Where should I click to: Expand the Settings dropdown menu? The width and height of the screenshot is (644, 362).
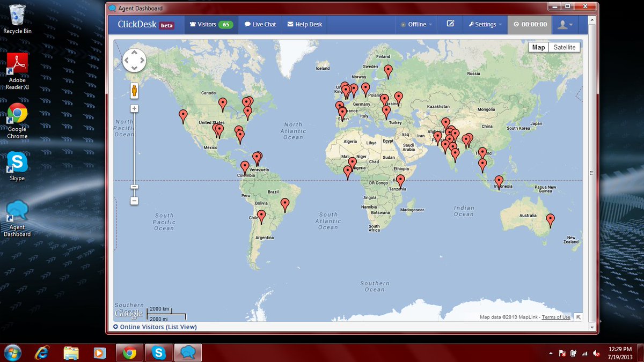[x=485, y=25]
